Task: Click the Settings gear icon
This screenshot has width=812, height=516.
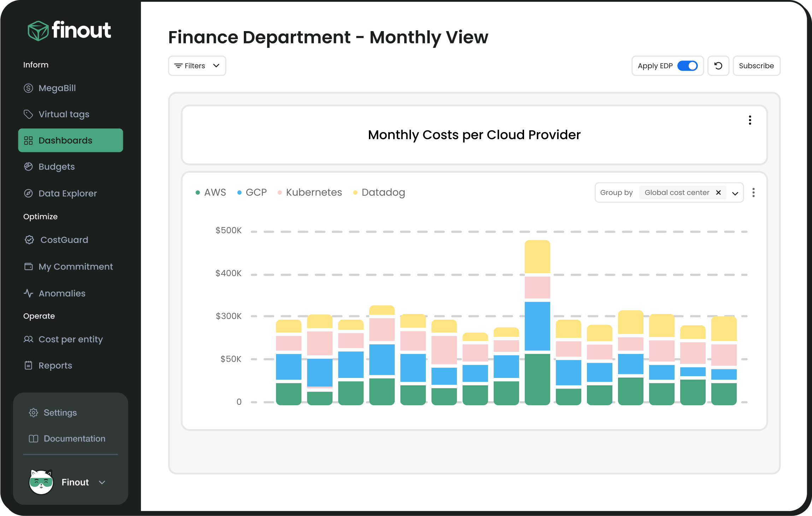Action: (x=33, y=413)
